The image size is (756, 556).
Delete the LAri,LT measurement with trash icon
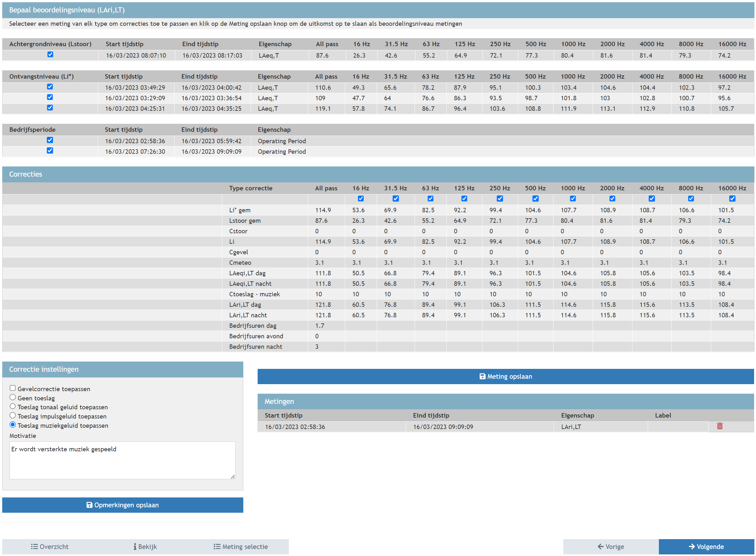tap(719, 426)
